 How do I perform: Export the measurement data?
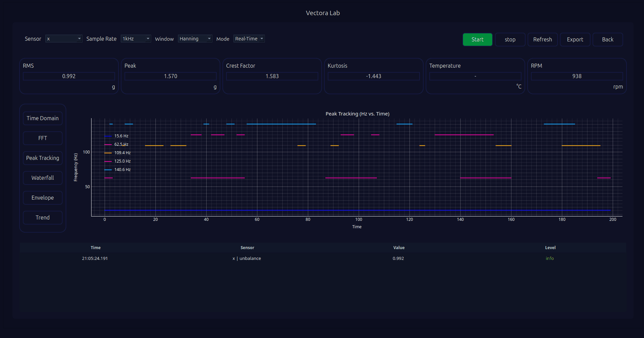(x=575, y=39)
